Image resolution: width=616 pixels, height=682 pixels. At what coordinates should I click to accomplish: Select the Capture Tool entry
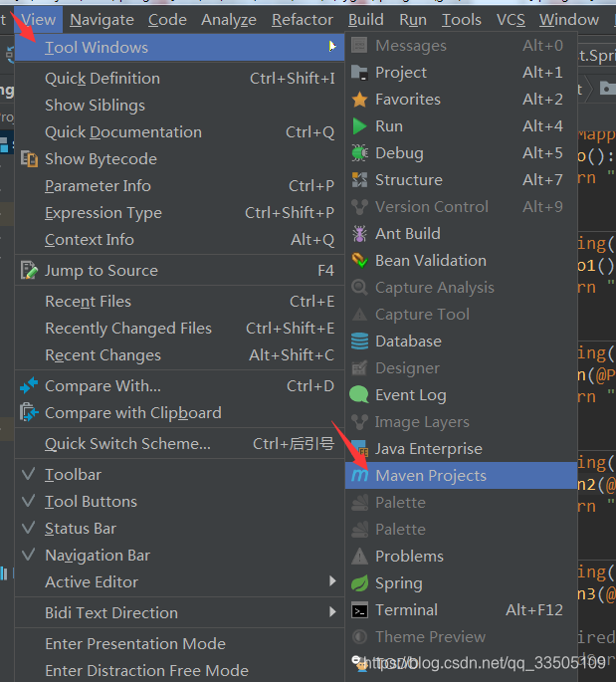click(x=461, y=315)
